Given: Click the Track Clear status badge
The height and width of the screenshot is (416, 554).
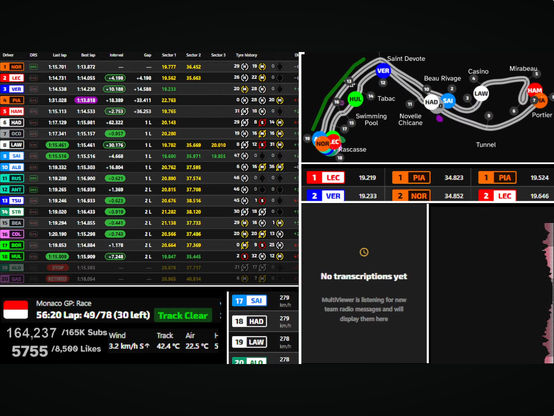Looking at the screenshot, I should (183, 315).
